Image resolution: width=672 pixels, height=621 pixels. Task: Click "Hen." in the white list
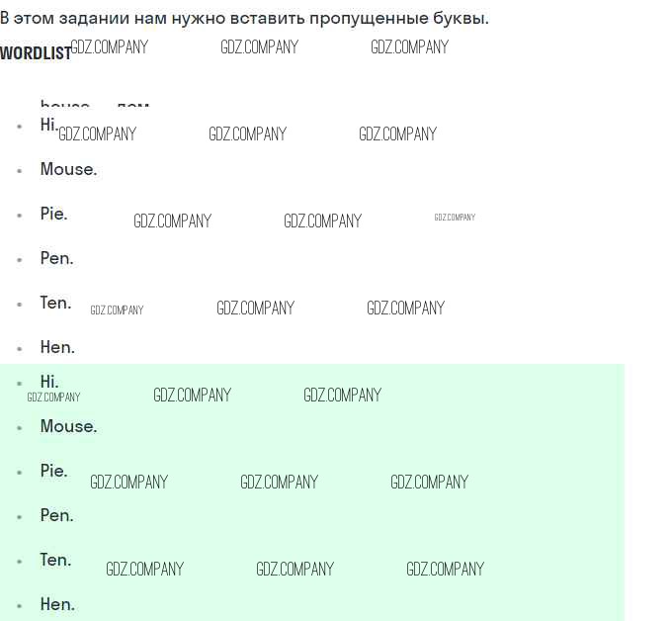[57, 347]
